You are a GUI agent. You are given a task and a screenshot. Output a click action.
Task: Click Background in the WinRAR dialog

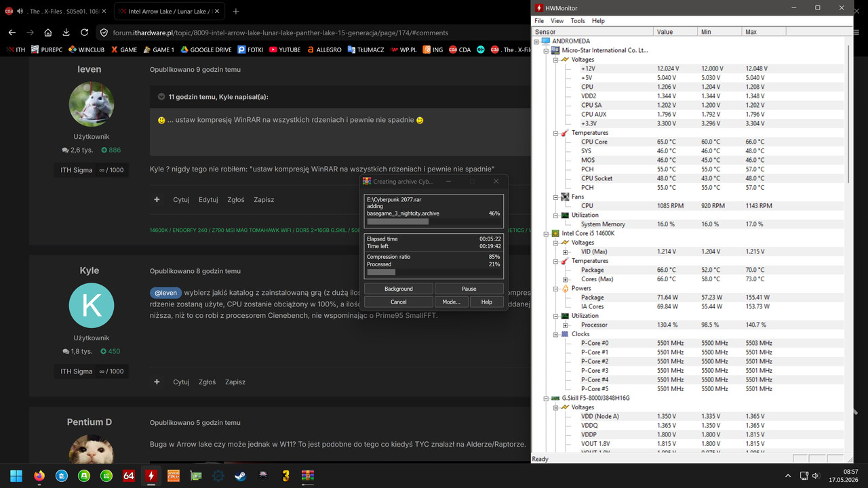399,289
